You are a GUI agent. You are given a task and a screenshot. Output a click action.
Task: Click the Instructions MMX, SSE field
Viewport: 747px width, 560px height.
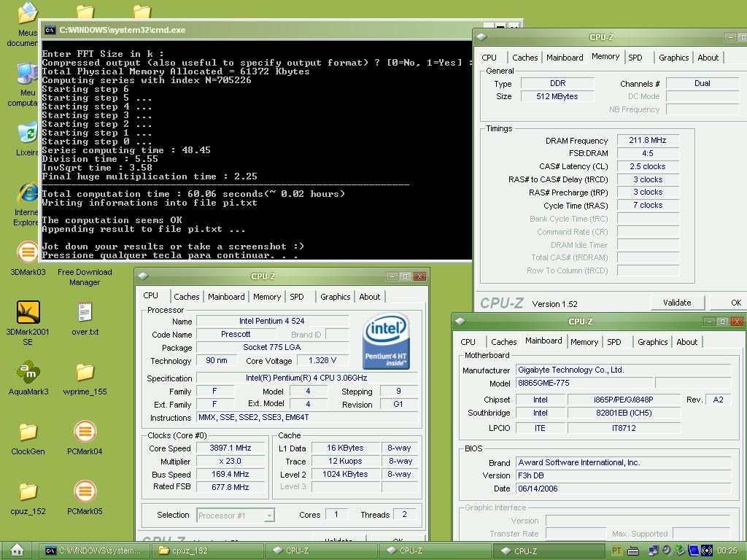(x=307, y=417)
